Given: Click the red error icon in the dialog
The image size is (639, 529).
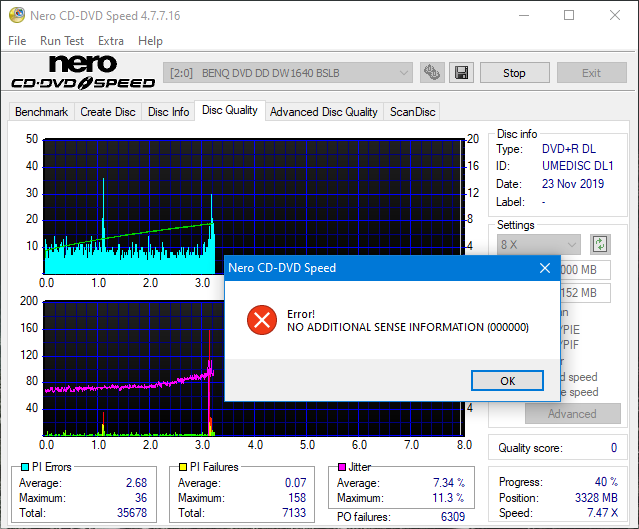Looking at the screenshot, I should click(x=262, y=320).
